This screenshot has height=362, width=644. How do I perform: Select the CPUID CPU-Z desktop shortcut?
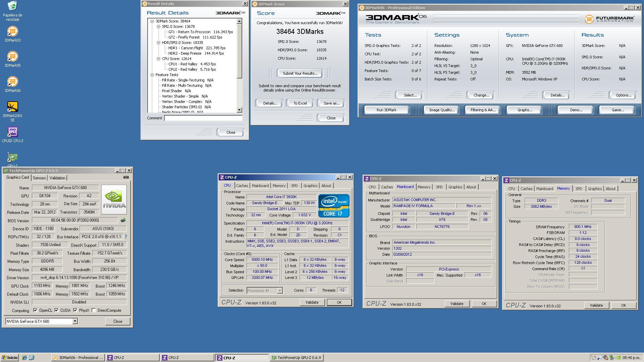(x=12, y=135)
